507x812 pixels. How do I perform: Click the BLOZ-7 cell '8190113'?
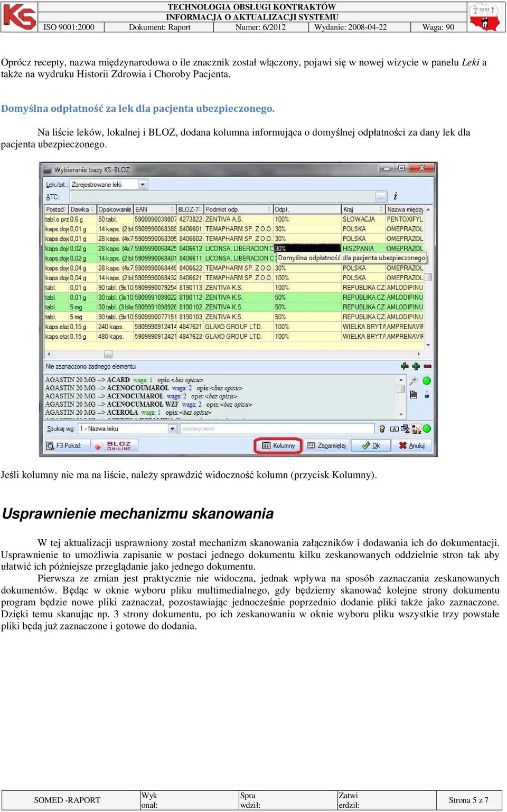click(x=191, y=288)
